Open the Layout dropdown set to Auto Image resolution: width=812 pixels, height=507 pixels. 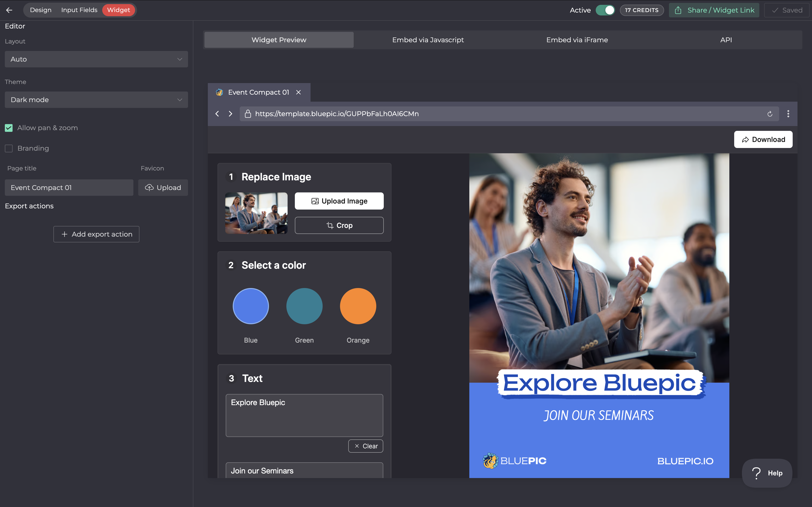[96, 59]
